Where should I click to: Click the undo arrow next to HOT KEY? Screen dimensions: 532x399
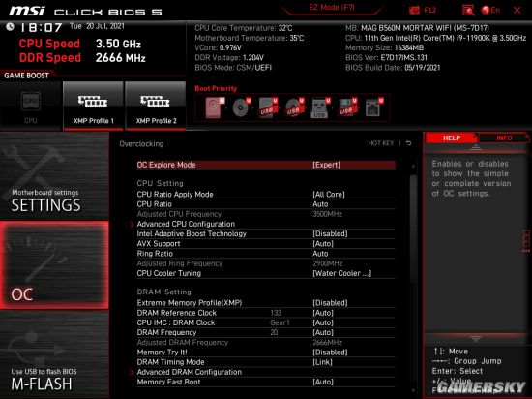tap(409, 143)
